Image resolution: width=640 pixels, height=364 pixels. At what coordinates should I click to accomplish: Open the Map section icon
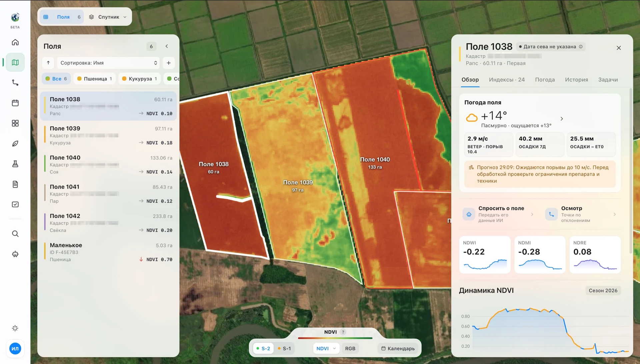click(15, 62)
